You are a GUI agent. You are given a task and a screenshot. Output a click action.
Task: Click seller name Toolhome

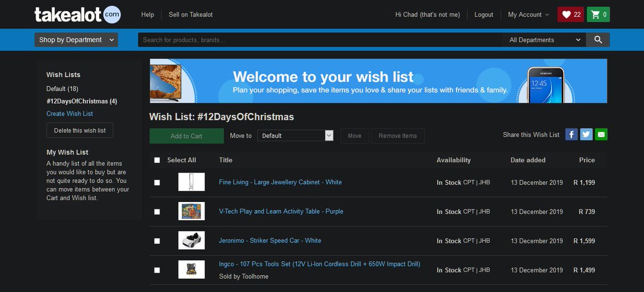coord(255,276)
